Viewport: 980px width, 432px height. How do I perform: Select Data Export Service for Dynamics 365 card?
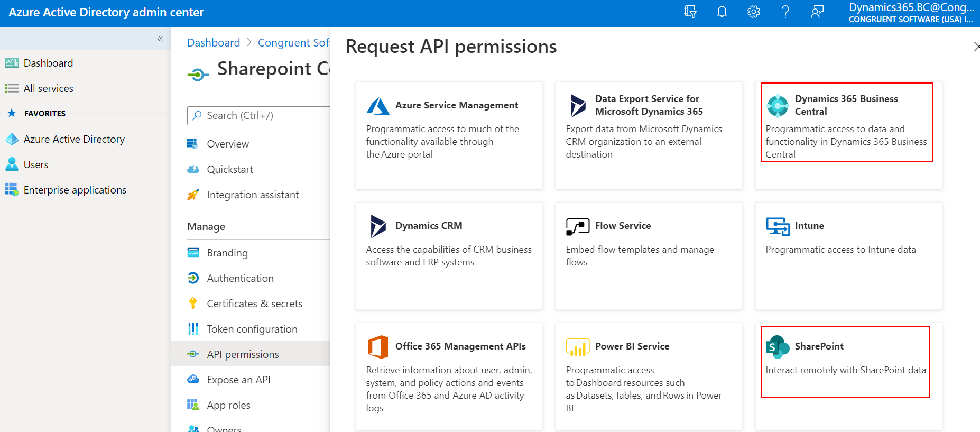pos(649,135)
